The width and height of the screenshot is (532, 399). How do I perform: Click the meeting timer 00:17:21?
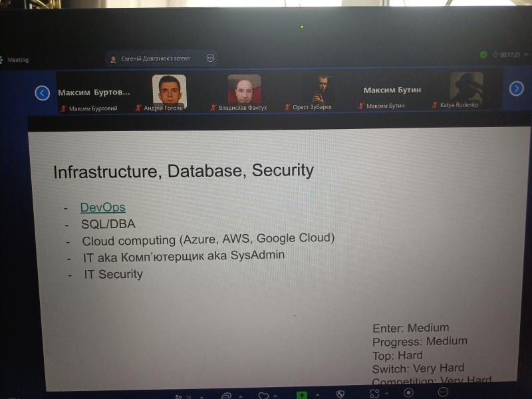click(x=509, y=55)
